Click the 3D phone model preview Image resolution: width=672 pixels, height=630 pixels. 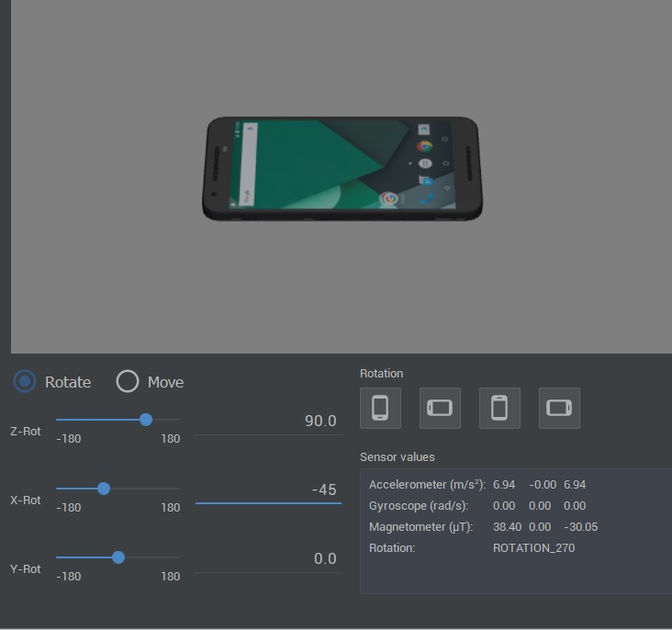pos(342,169)
